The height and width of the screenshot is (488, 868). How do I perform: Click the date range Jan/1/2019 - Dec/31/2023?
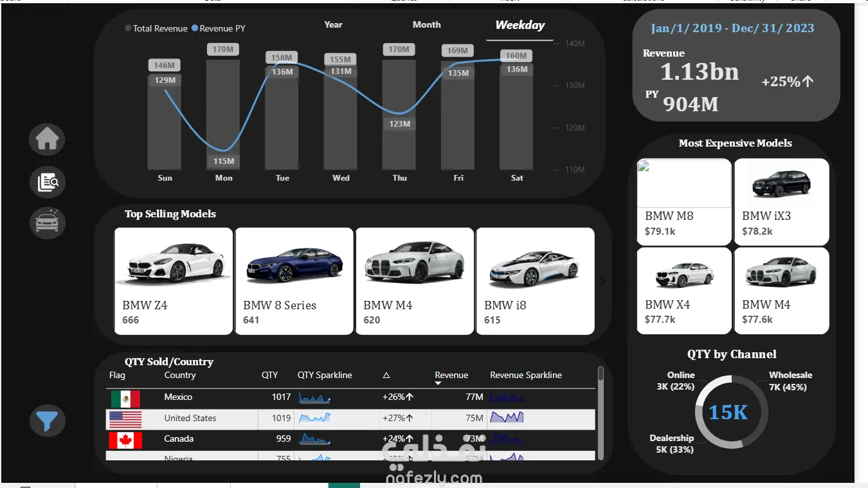pyautogui.click(x=732, y=28)
